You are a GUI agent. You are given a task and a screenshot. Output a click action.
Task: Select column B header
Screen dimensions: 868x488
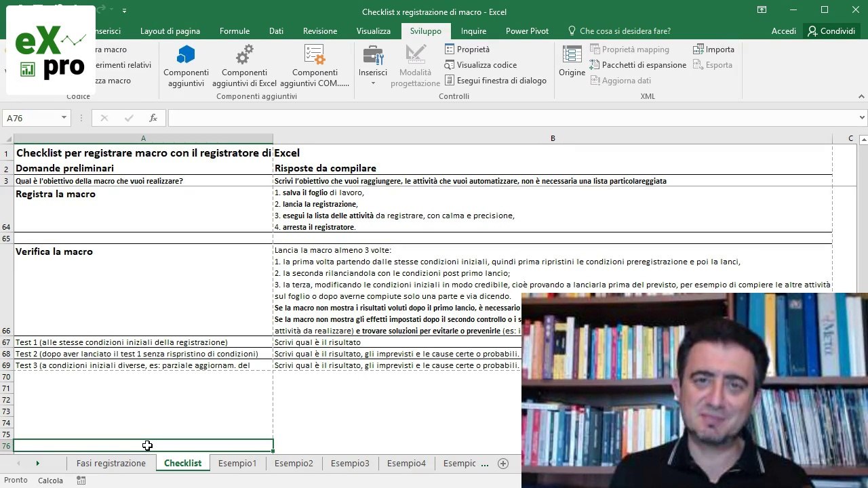click(x=553, y=138)
